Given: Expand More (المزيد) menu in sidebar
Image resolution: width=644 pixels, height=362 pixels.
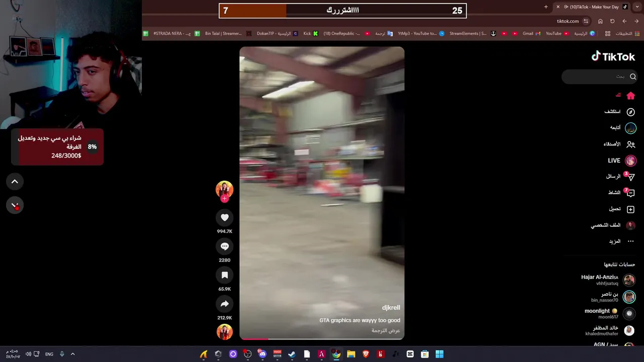Looking at the screenshot, I should (622, 241).
